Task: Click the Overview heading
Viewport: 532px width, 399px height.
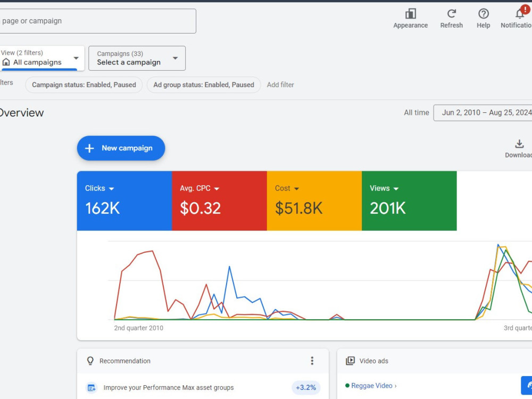Action: tap(21, 113)
